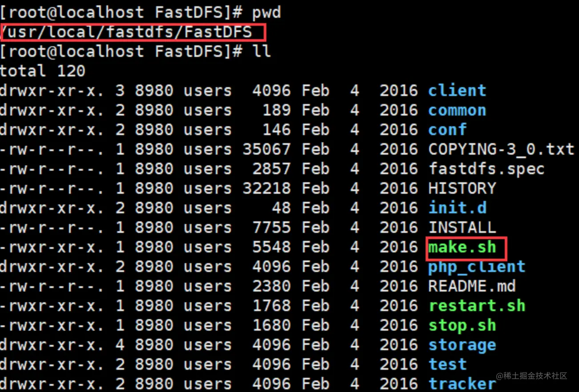This screenshot has height=392, width=579.
Task: Click the size 189 in the common row
Action: pyautogui.click(x=276, y=110)
